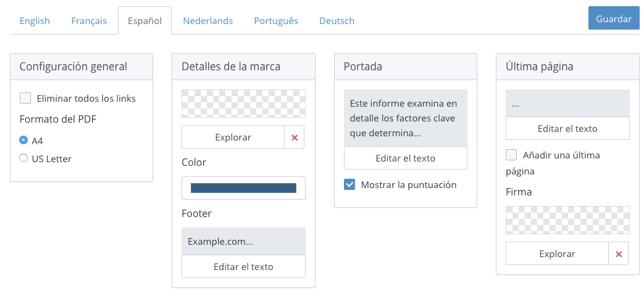The width and height of the screenshot is (644, 307).
Task: Switch to the English tab
Action: tap(35, 21)
